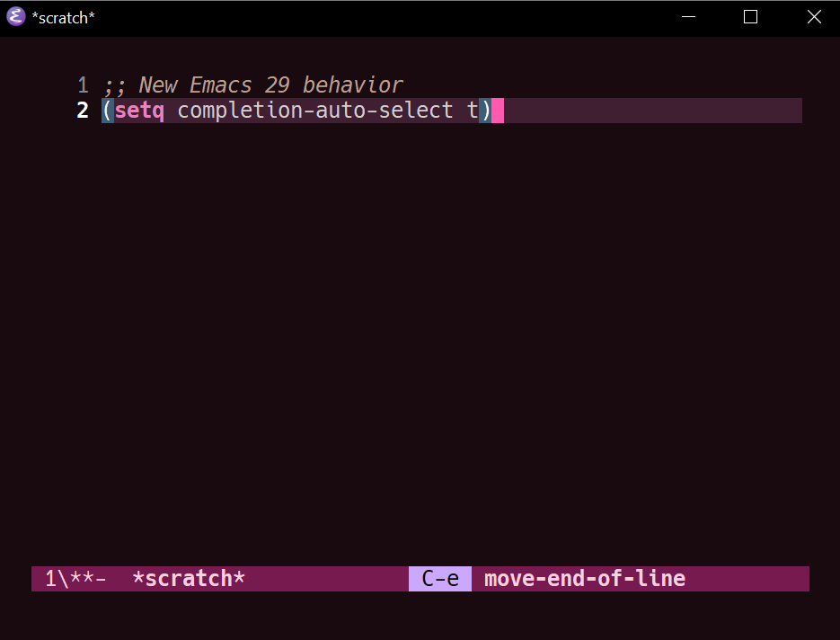Click the empty highlighted region at end of line 2
The width and height of the screenshot is (840, 640).
653,111
